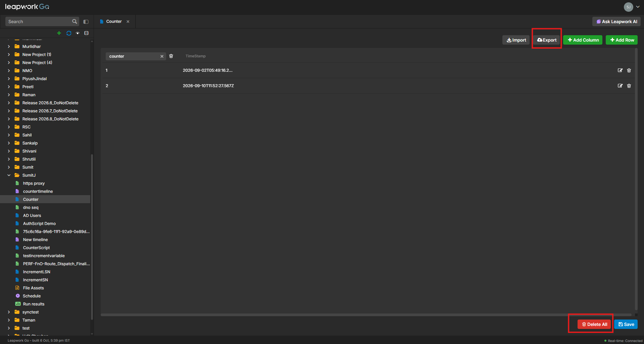644x344 pixels.
Task: Switch to the Counter tab
Action: coord(114,21)
